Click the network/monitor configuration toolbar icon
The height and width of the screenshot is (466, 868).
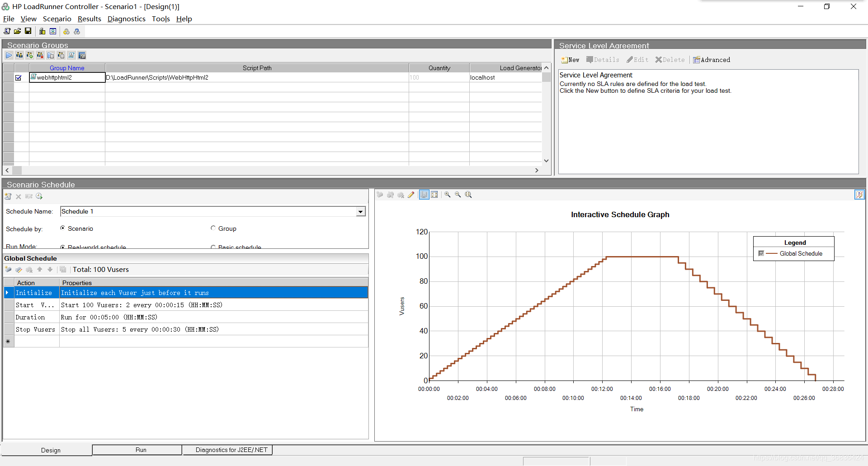(53, 31)
